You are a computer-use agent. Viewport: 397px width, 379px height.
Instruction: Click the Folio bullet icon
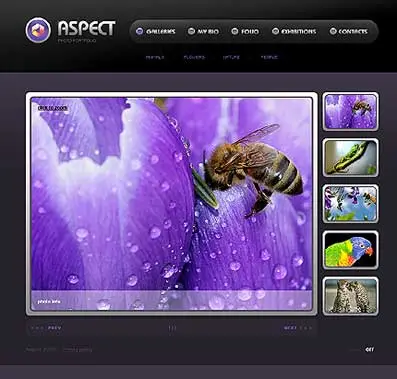[235, 31]
